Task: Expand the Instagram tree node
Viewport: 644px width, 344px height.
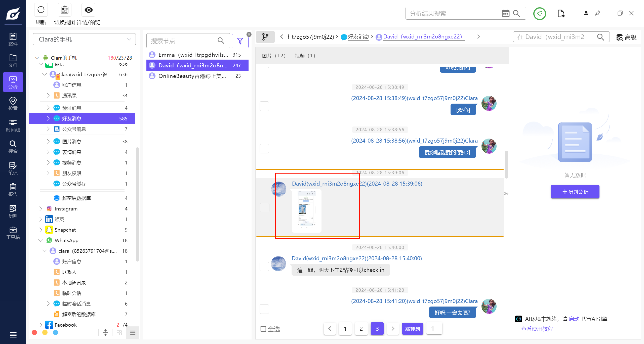Action: (x=41, y=209)
